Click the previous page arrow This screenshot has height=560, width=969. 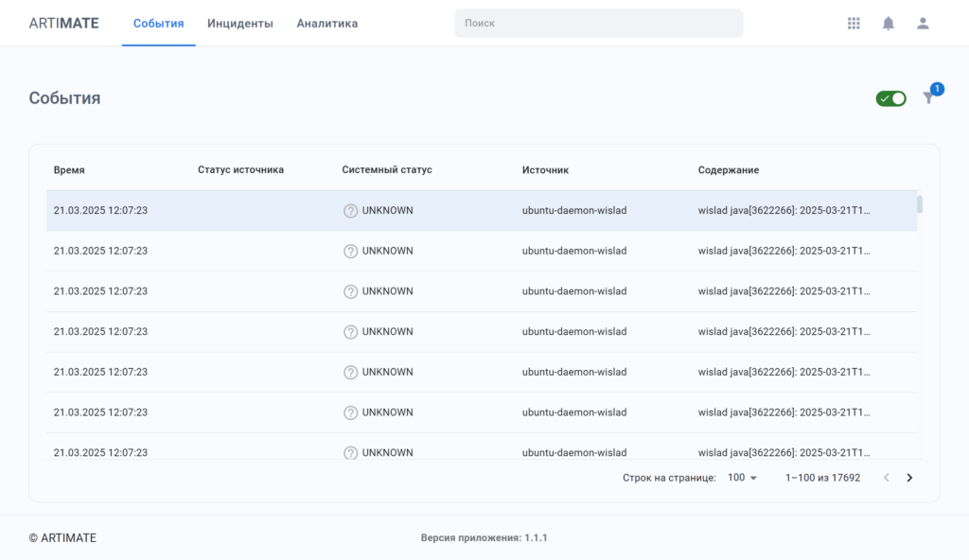pyautogui.click(x=887, y=478)
